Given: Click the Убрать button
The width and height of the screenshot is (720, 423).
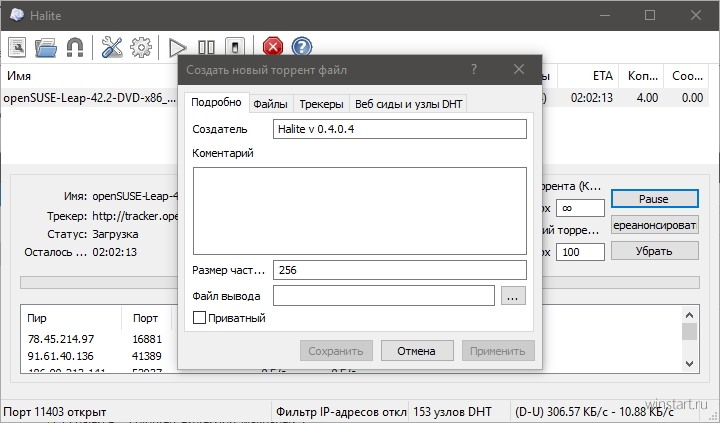Looking at the screenshot, I should coord(654,251).
